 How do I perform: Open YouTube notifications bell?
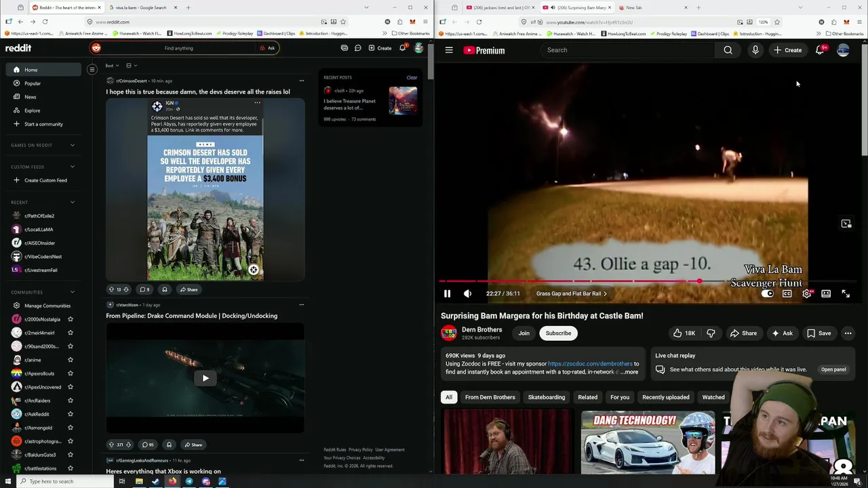(820, 50)
